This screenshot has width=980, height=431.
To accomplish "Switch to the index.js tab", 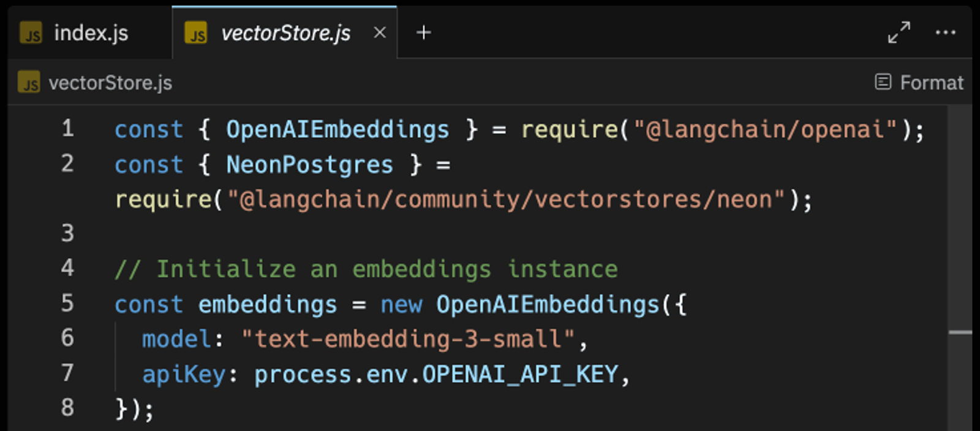I will [x=89, y=32].
